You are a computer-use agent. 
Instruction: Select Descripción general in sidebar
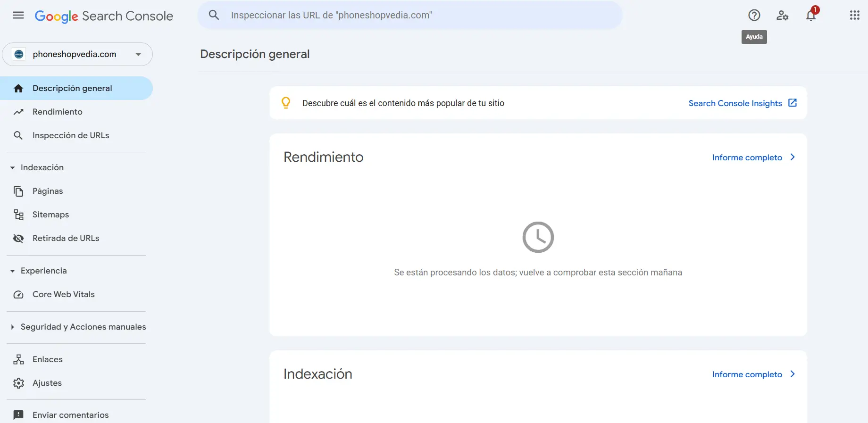[x=76, y=88]
